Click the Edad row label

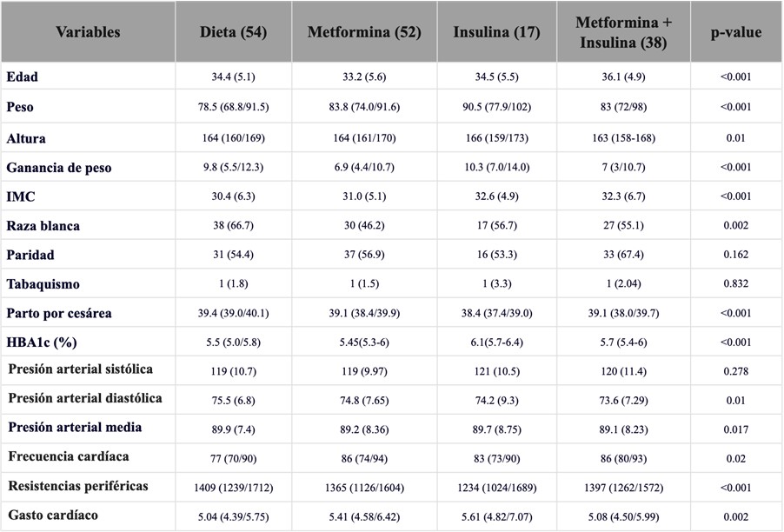click(x=22, y=76)
